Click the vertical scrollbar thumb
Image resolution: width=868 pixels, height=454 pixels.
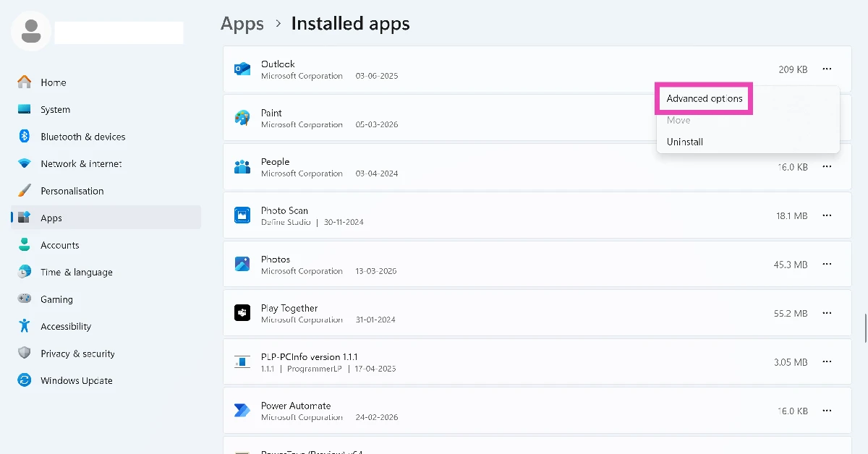(x=865, y=327)
